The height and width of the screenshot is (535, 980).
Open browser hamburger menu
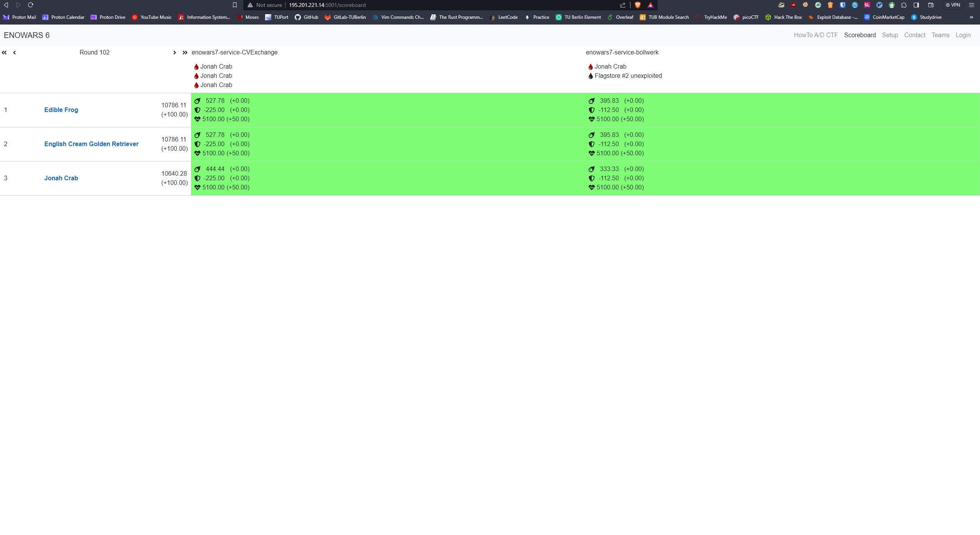(x=972, y=5)
